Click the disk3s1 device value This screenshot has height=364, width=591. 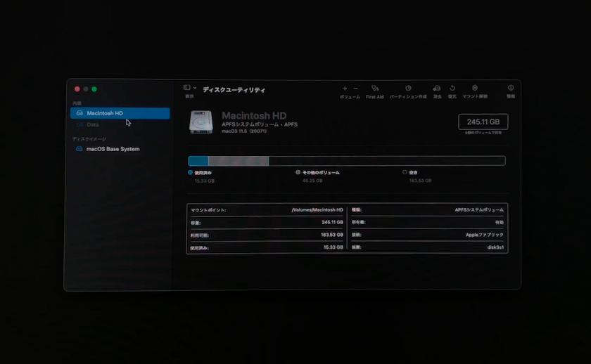[495, 247]
